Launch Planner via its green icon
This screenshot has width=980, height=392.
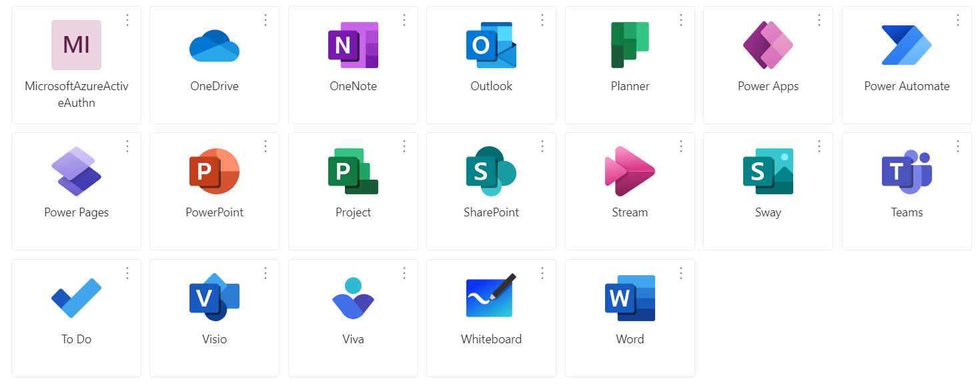click(630, 45)
